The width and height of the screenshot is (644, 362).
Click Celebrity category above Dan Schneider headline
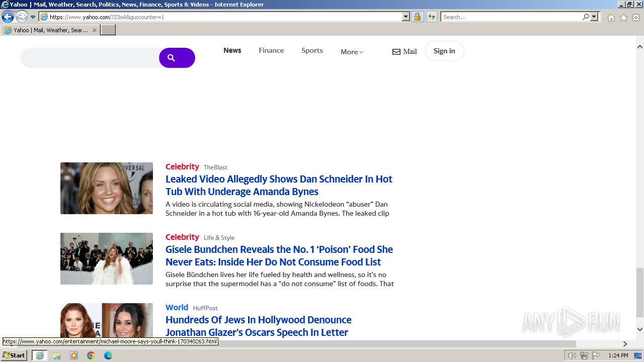[182, 166]
